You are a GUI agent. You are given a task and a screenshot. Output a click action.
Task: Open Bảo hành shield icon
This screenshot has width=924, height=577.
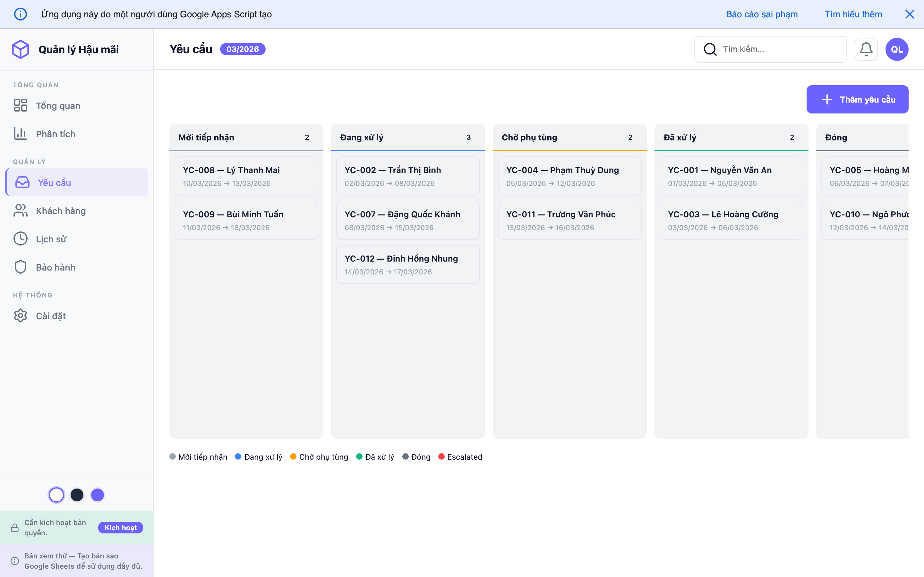click(20, 267)
